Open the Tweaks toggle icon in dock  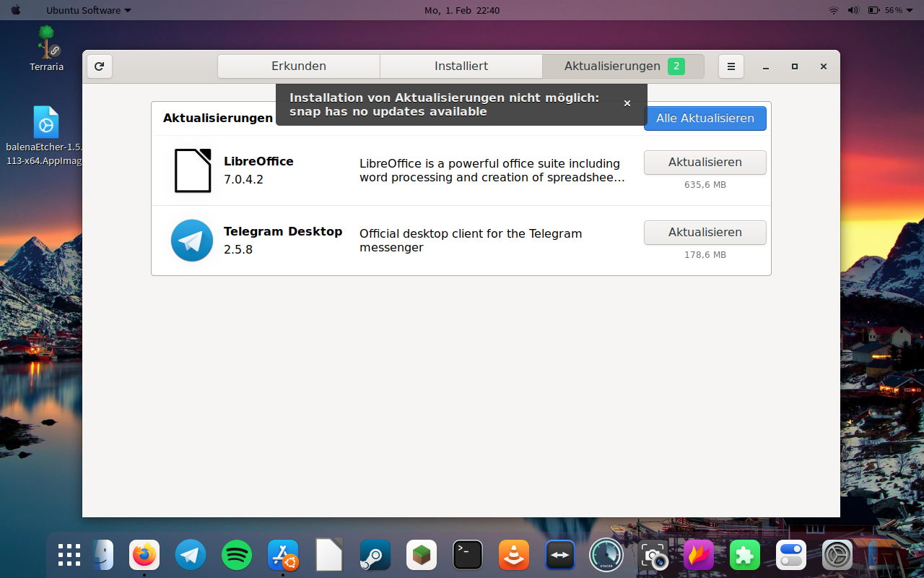point(791,555)
